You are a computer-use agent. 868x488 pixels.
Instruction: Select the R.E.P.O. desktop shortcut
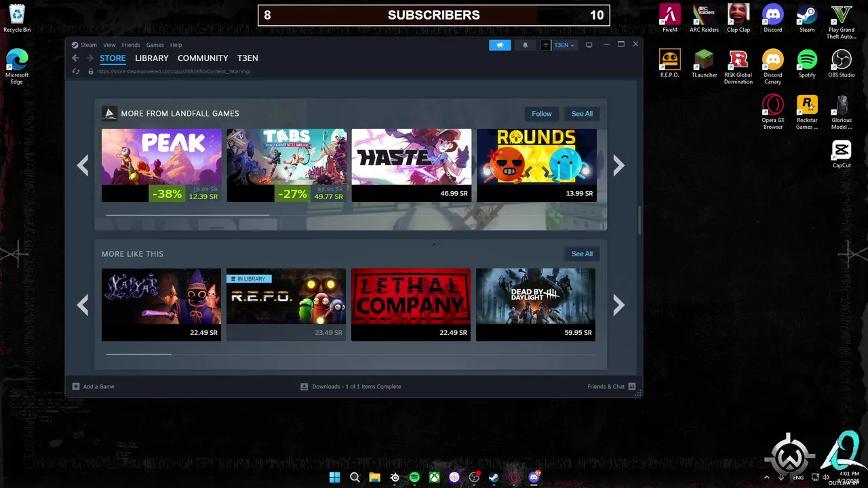[670, 64]
